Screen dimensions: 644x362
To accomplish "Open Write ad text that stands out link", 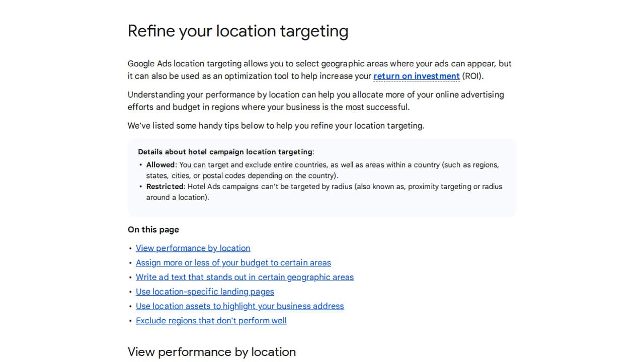I will [245, 277].
